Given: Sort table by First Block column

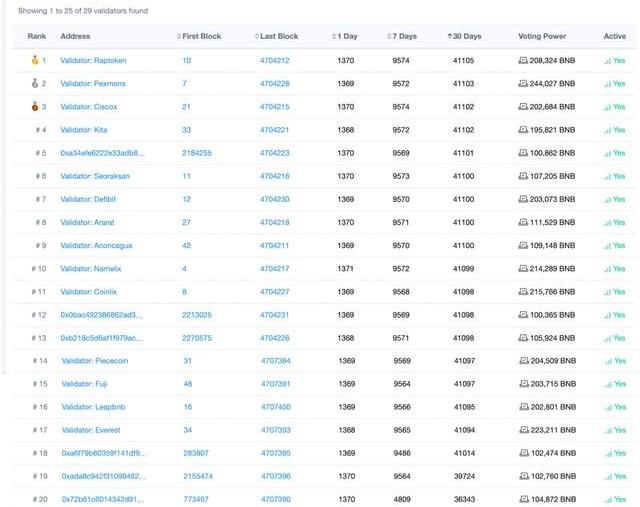Looking at the screenshot, I should (x=202, y=36).
